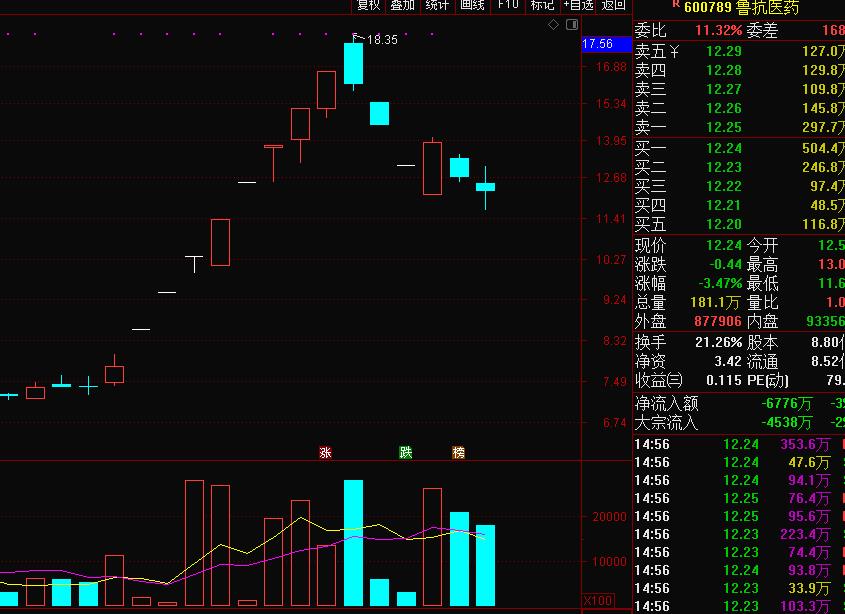The height and width of the screenshot is (614, 845).
Task: Open the 统计 statistics menu
Action: (x=437, y=5)
